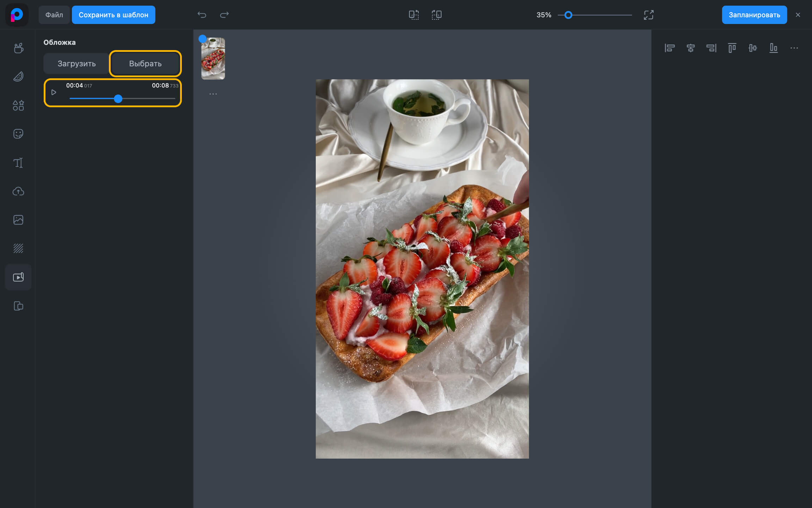
Task: Open page options ellipsis under thumbnail
Action: (213, 94)
